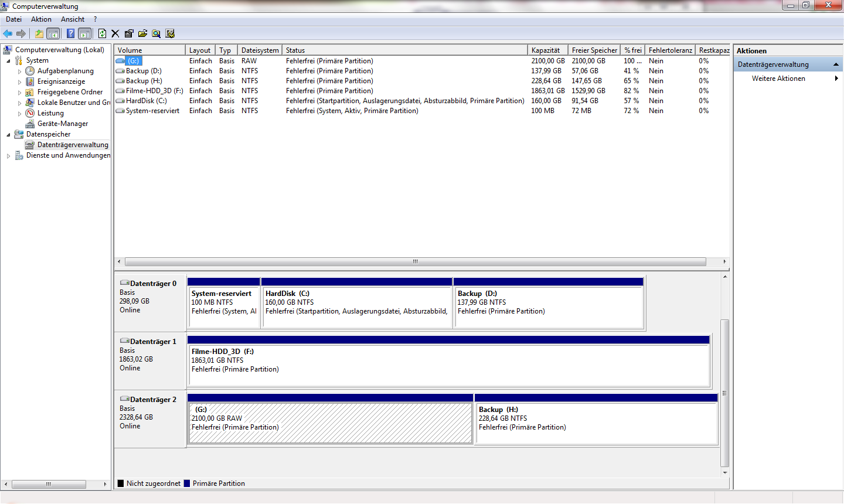This screenshot has width=844, height=504.
Task: Click the folder 'up one level' icon
Action: 39,33
